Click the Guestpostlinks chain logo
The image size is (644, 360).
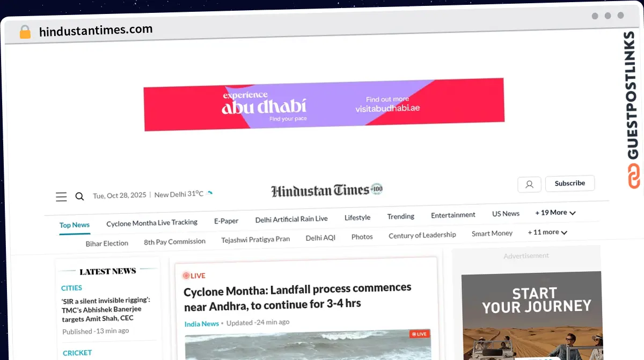coord(634,176)
